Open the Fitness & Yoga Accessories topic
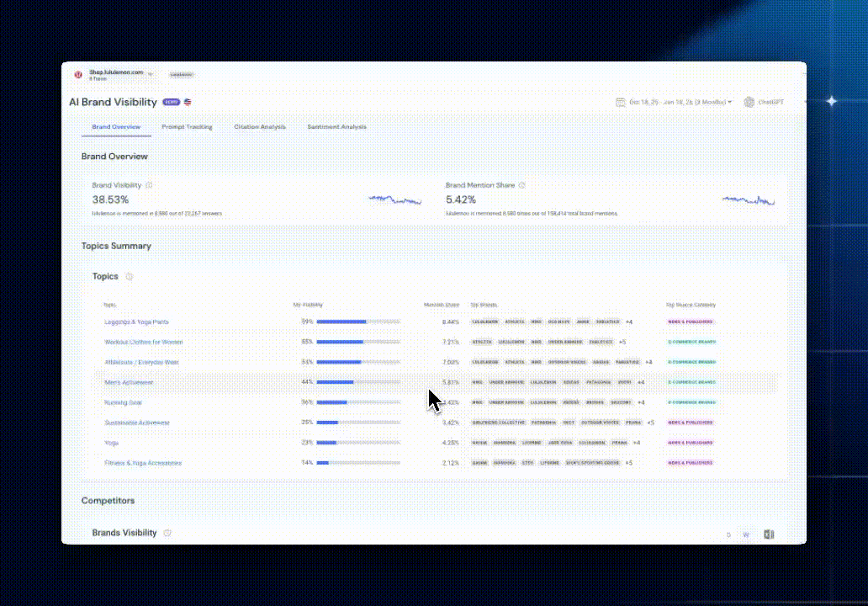Viewport: 868px width, 606px height. click(143, 463)
